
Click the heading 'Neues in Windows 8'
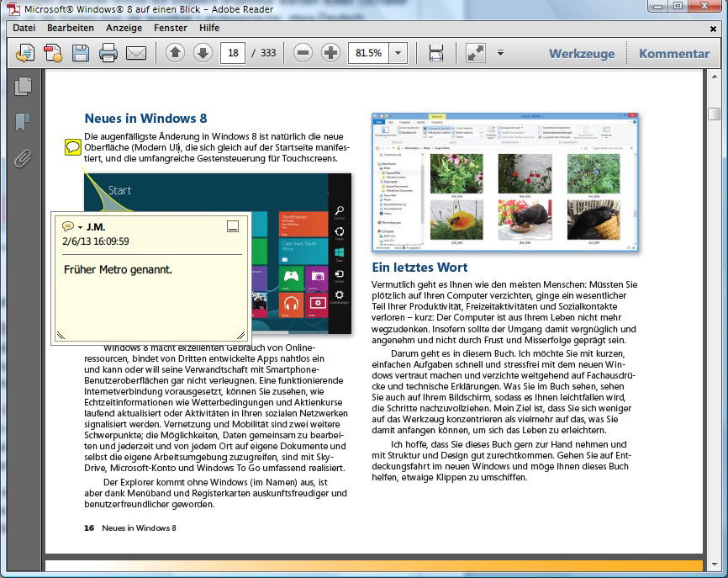point(145,119)
